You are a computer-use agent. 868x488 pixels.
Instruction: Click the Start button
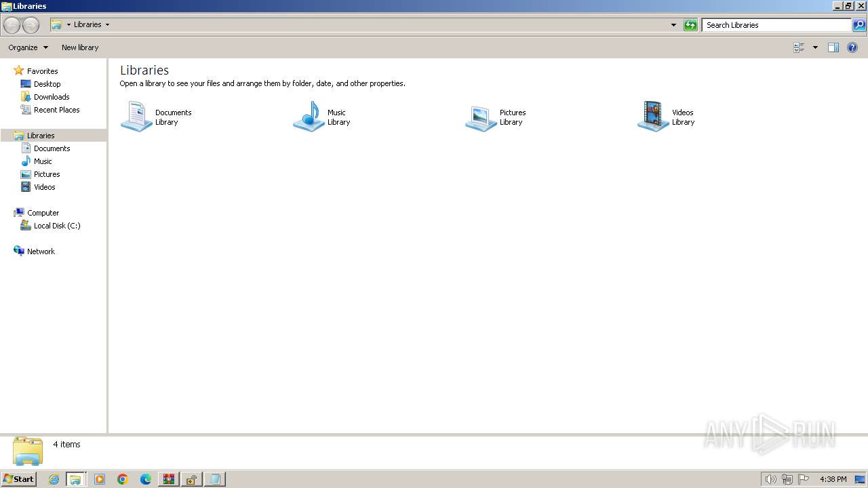[x=18, y=479]
